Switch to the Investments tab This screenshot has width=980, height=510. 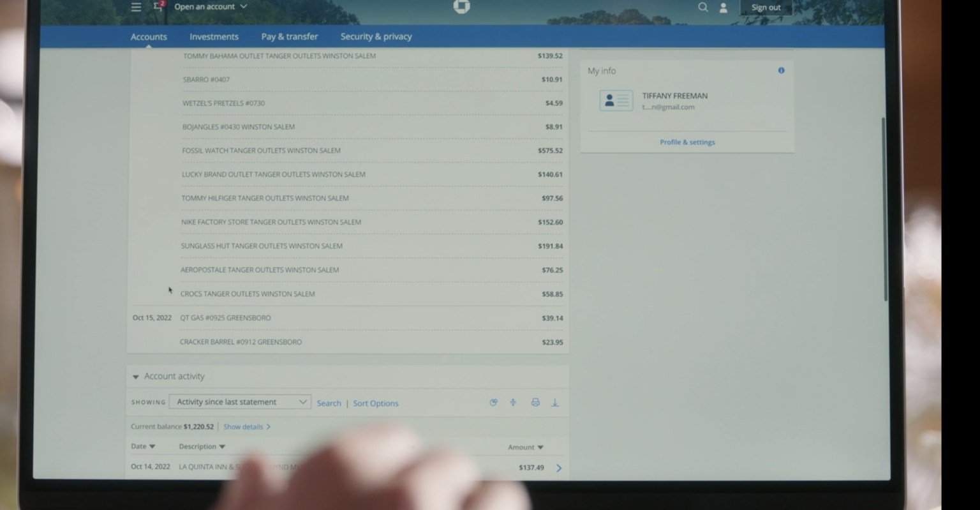[214, 37]
